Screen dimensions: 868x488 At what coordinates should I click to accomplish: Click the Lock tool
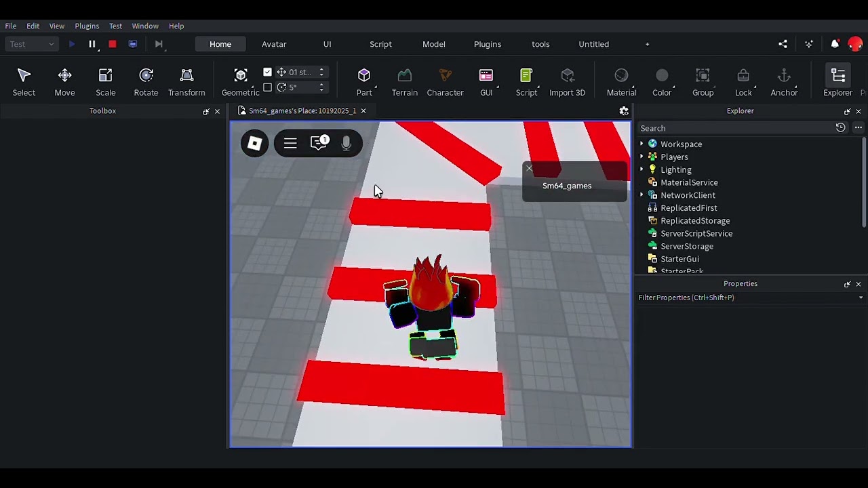click(743, 81)
